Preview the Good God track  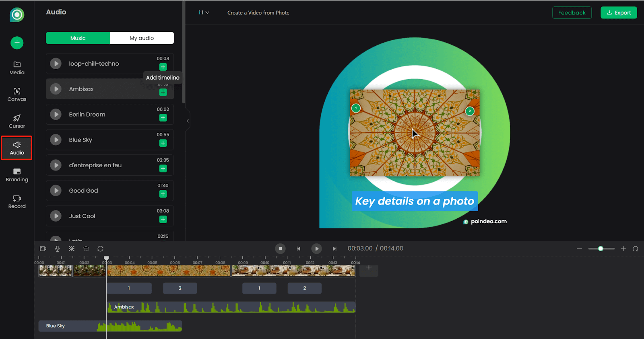click(56, 191)
